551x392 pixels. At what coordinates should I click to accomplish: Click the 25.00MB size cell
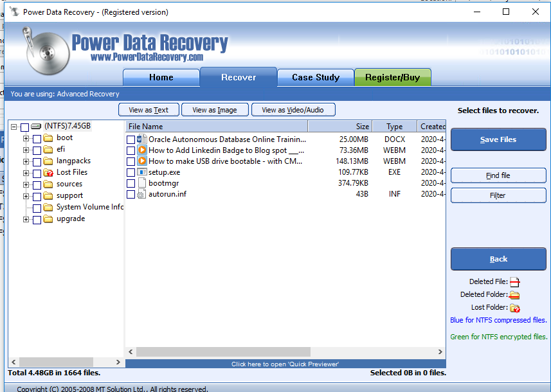click(354, 139)
